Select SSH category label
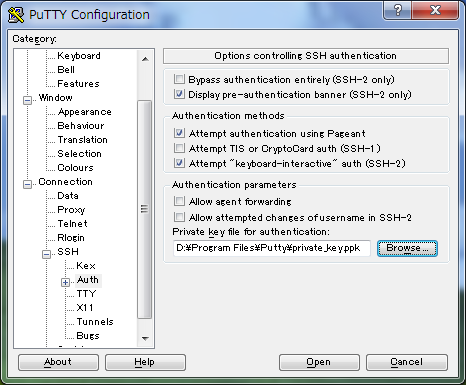The height and width of the screenshot is (385, 466). (x=68, y=252)
